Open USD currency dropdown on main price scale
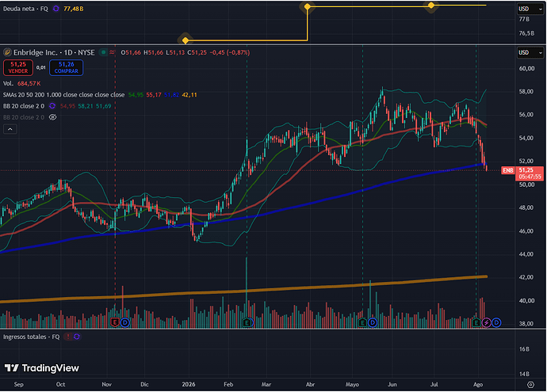547x392 pixels. [x=530, y=52]
